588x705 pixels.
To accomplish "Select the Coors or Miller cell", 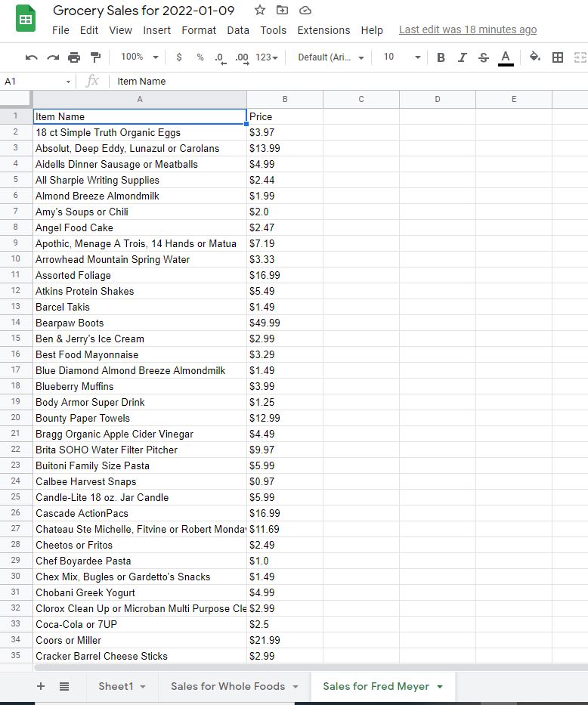I will [140, 640].
